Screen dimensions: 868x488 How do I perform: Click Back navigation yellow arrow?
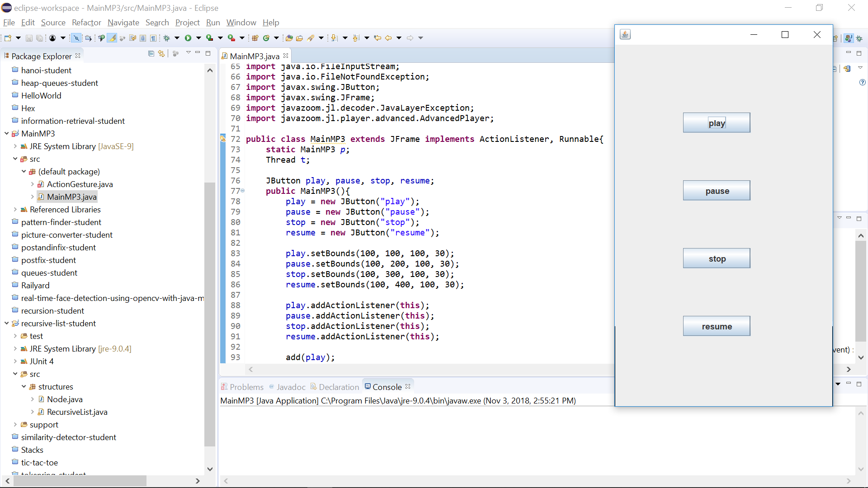point(388,38)
